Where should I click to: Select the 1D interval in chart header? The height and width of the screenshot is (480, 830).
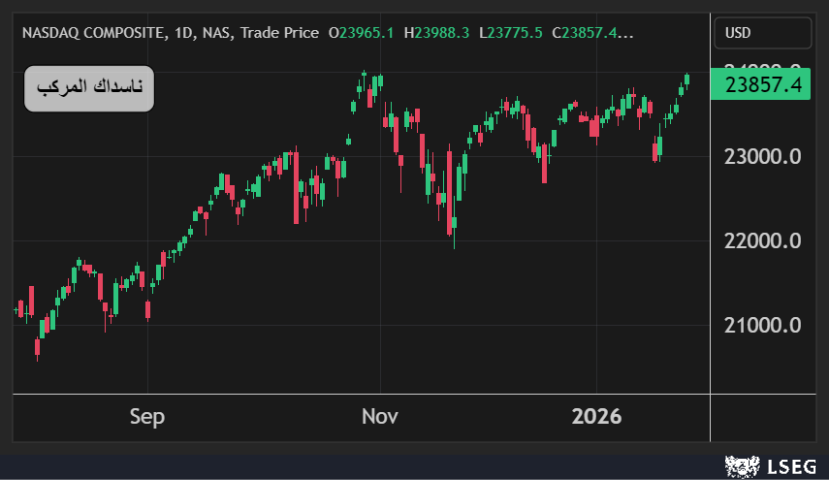click(x=183, y=33)
